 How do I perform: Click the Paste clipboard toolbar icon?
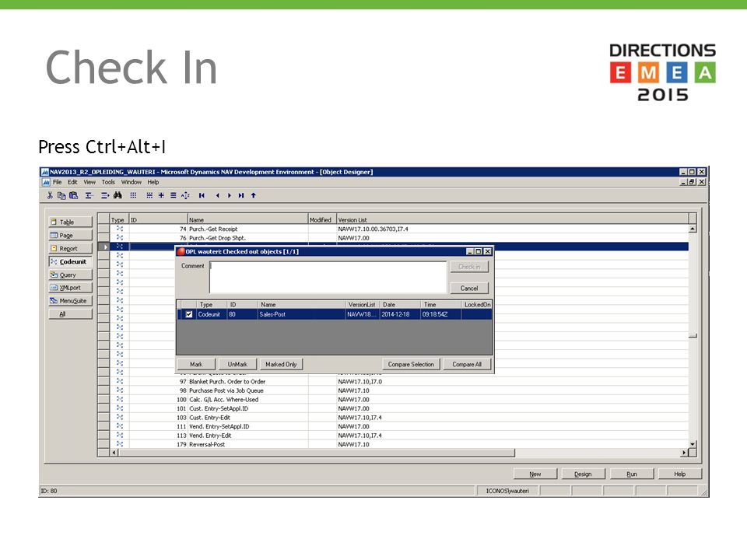(73, 195)
